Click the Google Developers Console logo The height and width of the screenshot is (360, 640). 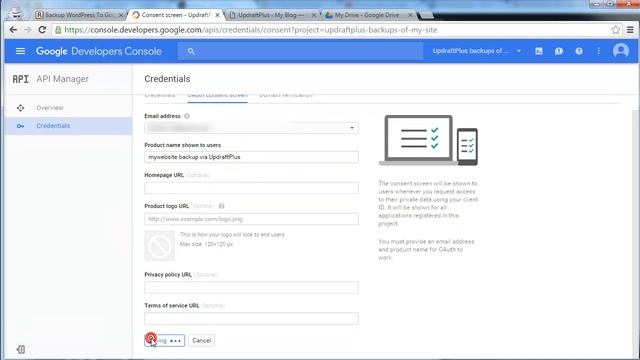coord(99,51)
